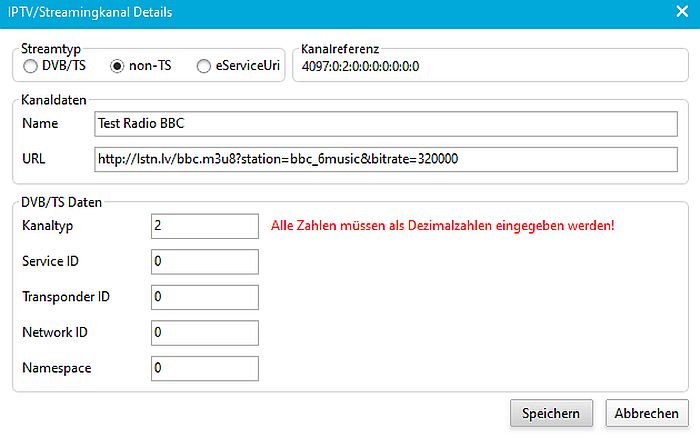Click the red decimal numbers warning text
Image resolution: width=700 pixels, height=438 pixels.
click(x=442, y=226)
